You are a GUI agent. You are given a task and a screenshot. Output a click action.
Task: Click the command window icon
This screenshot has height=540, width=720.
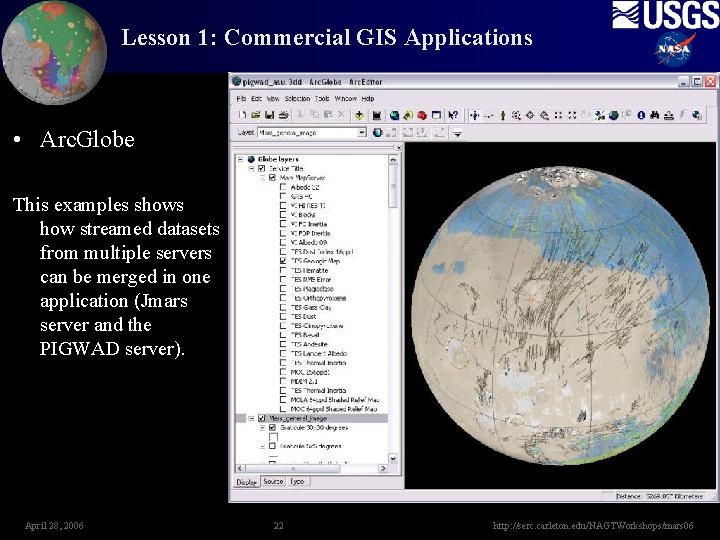[x=436, y=115]
